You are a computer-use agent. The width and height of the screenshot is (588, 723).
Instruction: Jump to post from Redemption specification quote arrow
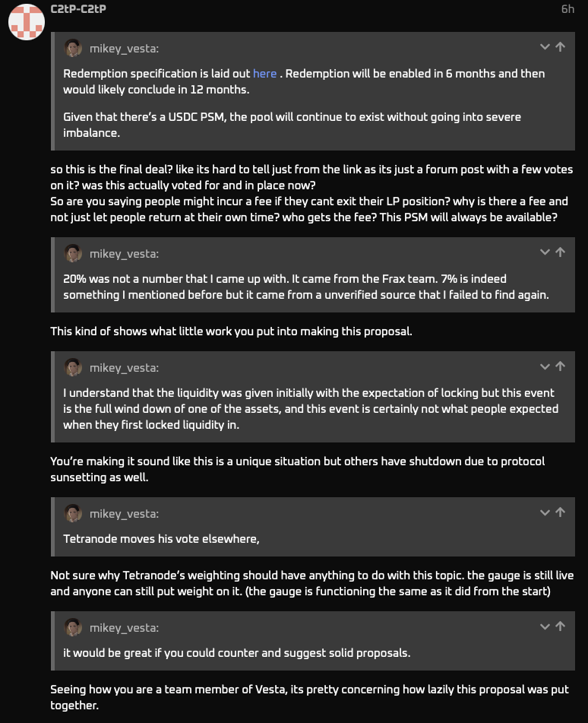point(561,47)
